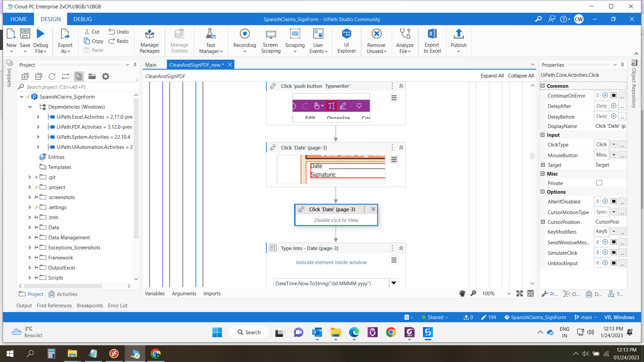
Task: Open the UI Explorer tool
Action: coord(346,41)
